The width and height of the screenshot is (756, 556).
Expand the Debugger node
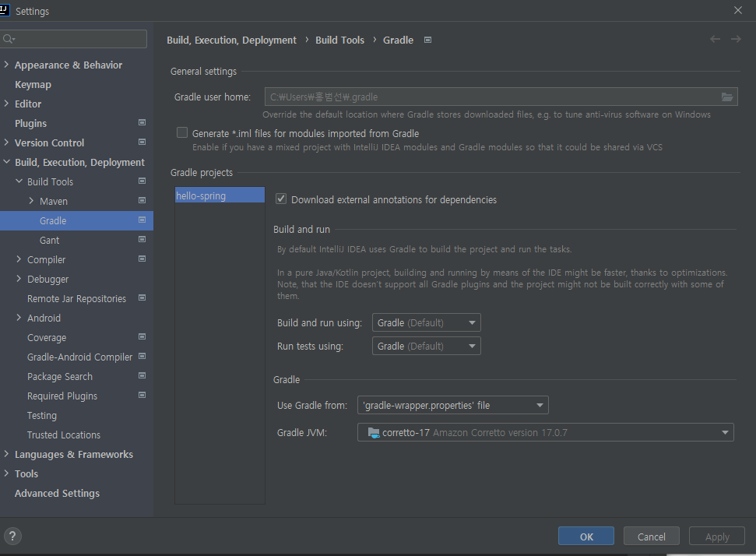coord(19,279)
